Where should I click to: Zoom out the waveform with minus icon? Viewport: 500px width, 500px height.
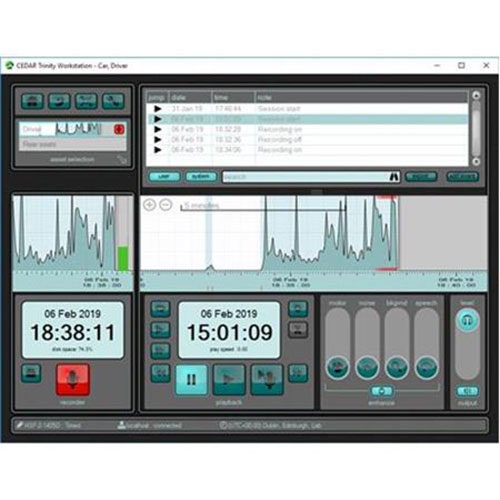coord(166,204)
